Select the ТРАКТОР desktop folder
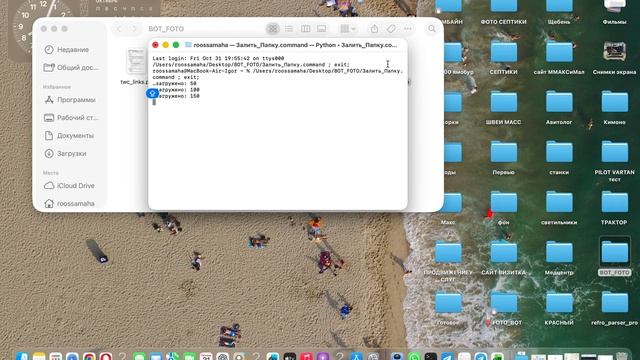 tap(614, 208)
